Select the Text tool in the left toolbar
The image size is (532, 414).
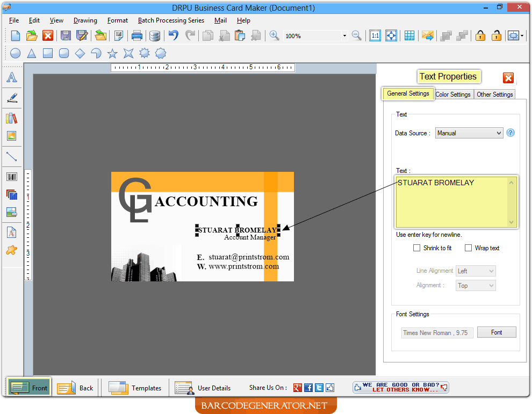pos(12,77)
